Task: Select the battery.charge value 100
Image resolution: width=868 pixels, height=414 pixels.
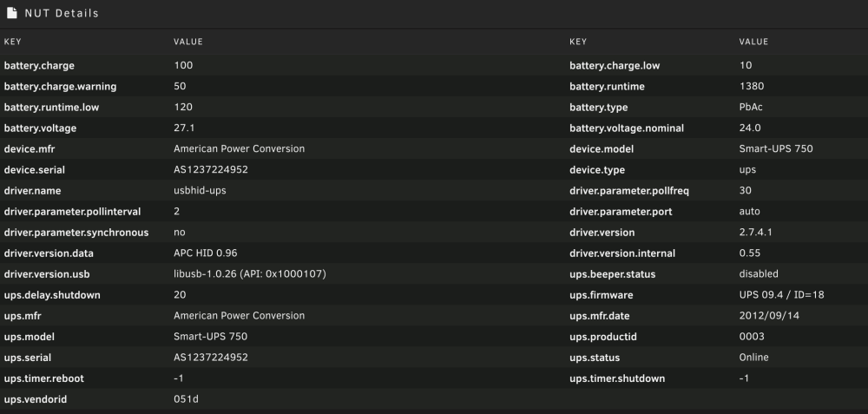Action: click(x=183, y=65)
